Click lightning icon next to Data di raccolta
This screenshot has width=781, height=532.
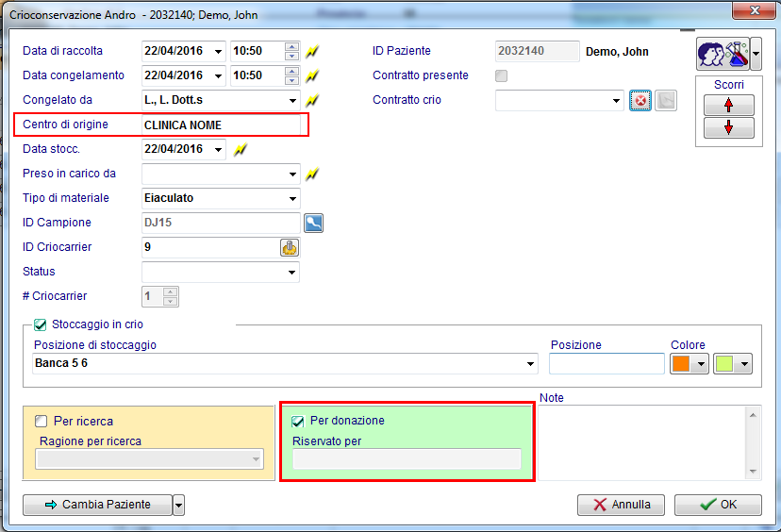pos(312,51)
